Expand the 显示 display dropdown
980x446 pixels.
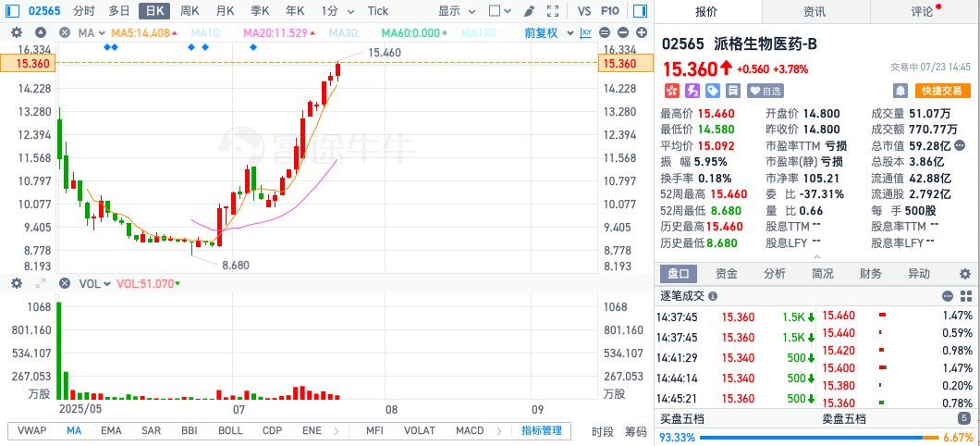[x=454, y=11]
